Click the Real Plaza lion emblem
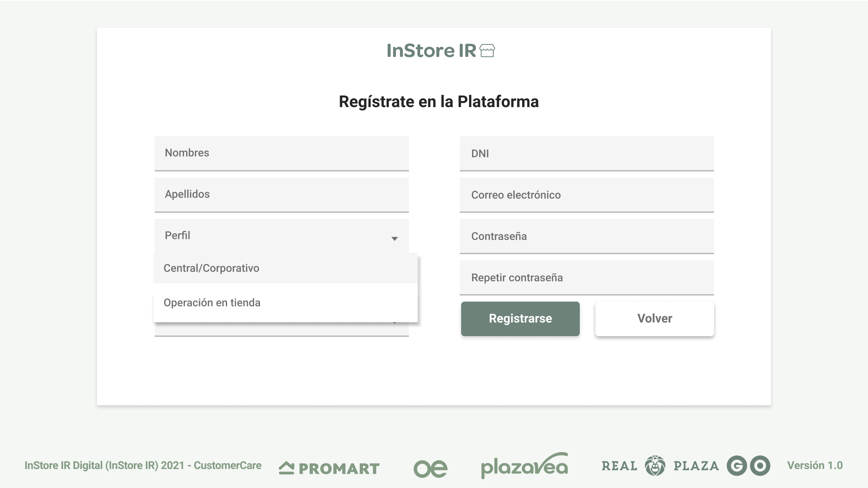Screen dimensions: 868x488 click(654, 466)
